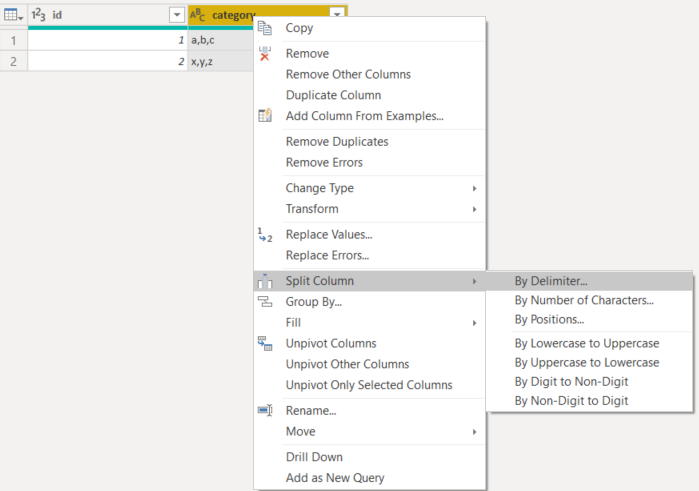Expand the Transform submenu

point(474,209)
